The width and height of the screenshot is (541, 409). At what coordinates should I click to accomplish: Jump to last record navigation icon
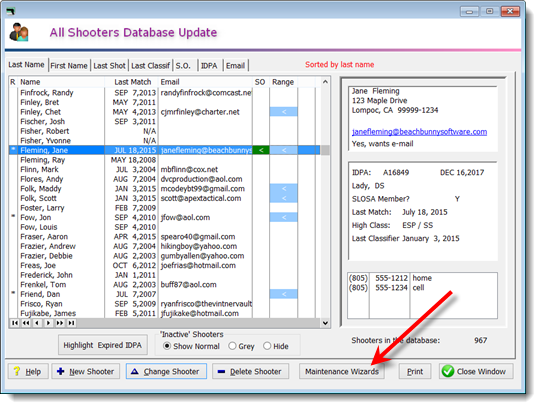point(71,323)
